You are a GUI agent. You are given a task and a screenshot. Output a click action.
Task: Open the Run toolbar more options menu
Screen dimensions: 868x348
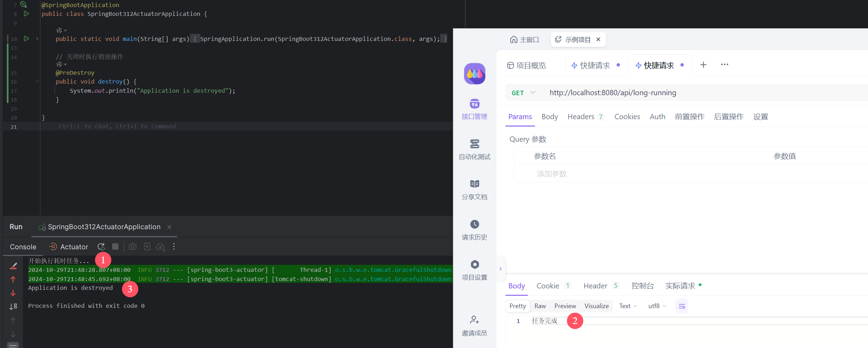[x=174, y=246]
